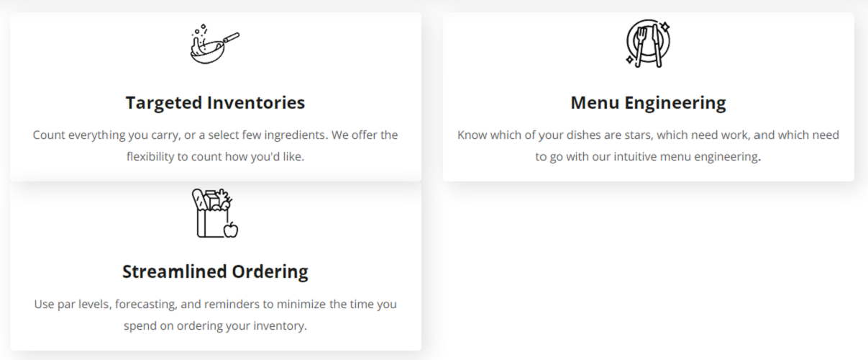Click the plate with fork and knife icon

coord(647,43)
